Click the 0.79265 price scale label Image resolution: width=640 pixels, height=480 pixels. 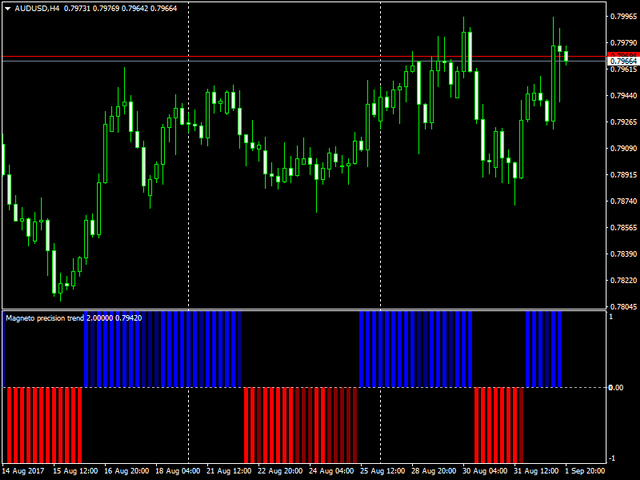pyautogui.click(x=623, y=122)
